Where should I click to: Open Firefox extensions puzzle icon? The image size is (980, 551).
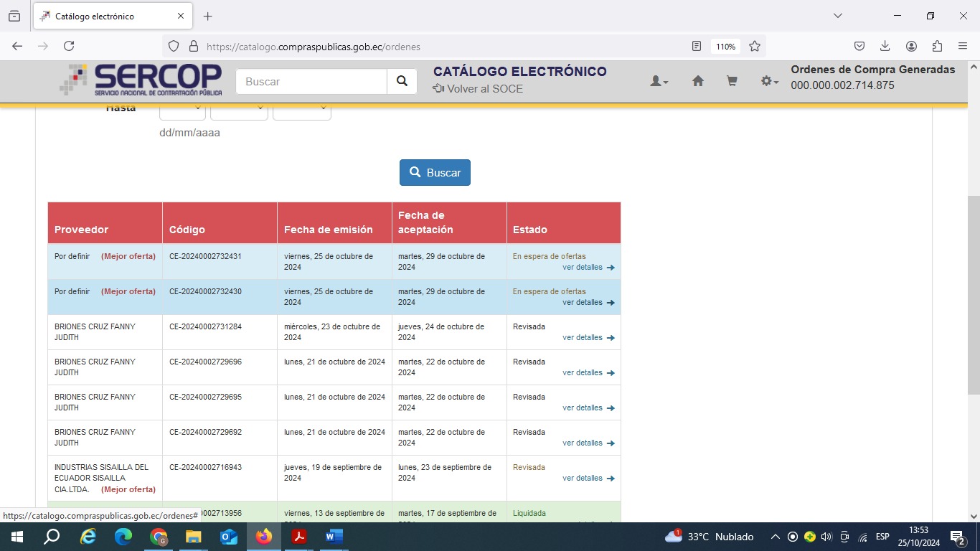[x=937, y=46]
